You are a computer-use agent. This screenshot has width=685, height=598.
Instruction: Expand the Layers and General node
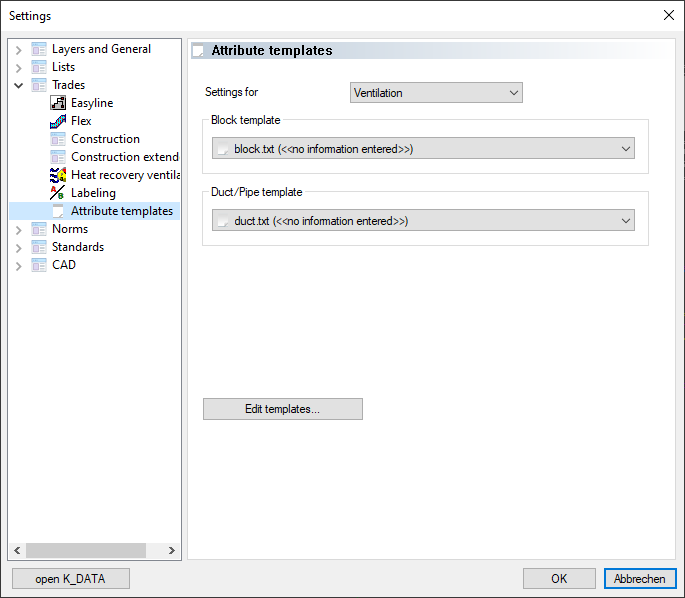(x=18, y=50)
